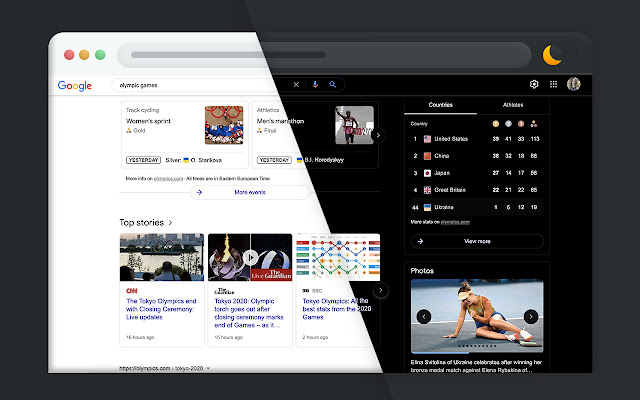Image resolution: width=640 pixels, height=400 pixels.
Task: Open Google settings gear icon
Action: pos(534,84)
